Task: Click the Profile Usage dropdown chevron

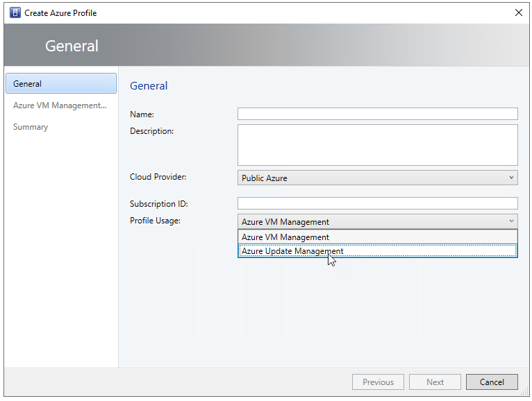Action: coord(512,222)
